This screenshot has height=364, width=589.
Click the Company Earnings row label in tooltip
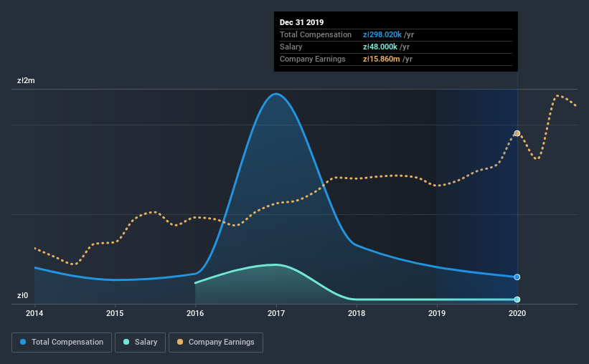click(x=313, y=59)
